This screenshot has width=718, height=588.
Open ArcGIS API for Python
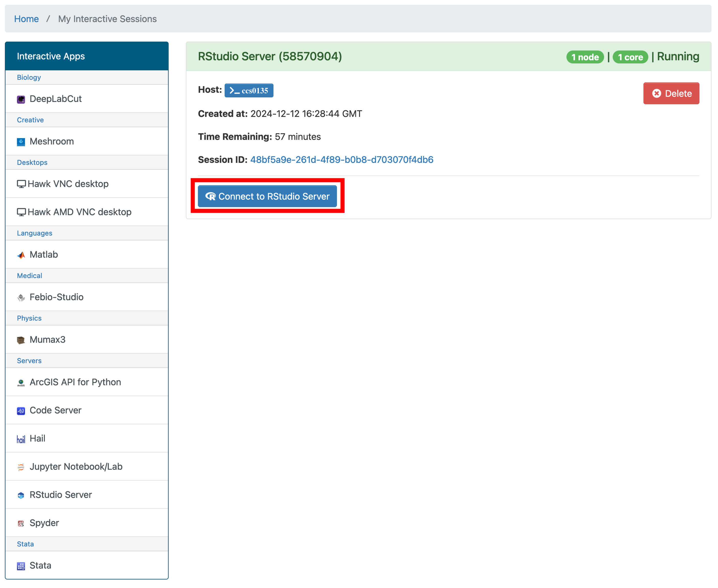87,382
